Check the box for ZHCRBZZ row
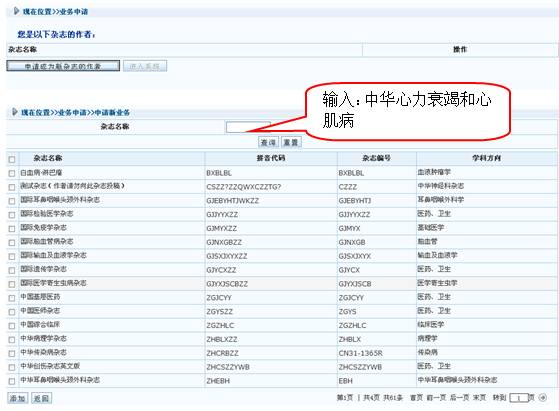Screen dimensions: 559x411 12,354
